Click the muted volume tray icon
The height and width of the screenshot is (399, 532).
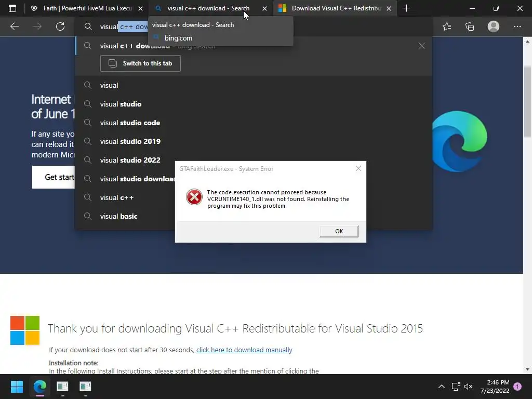(x=468, y=387)
